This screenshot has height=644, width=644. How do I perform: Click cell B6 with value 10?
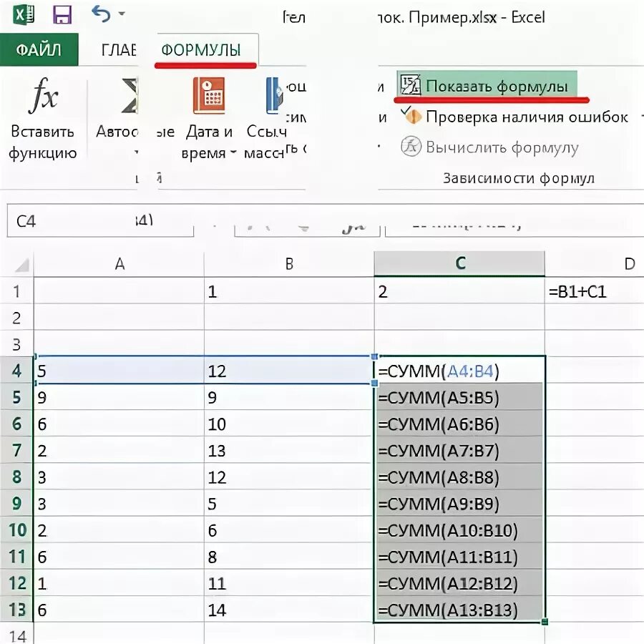click(x=289, y=424)
